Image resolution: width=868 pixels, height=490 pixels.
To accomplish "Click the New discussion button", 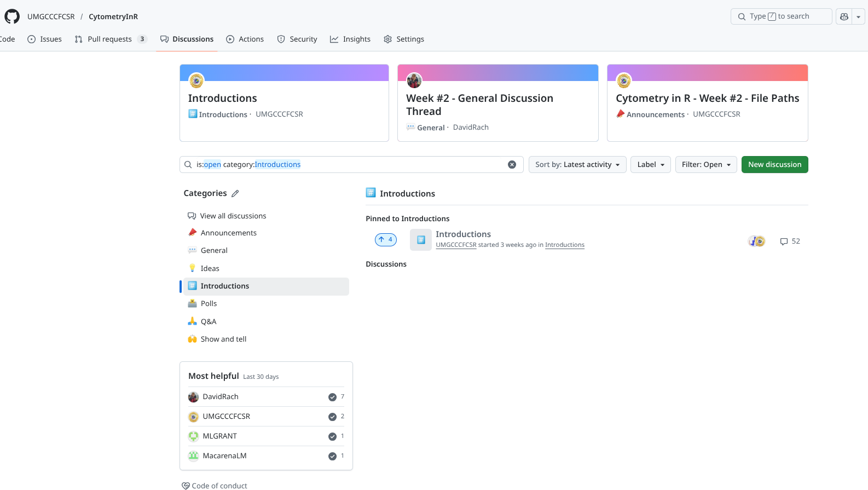I will 774,165.
